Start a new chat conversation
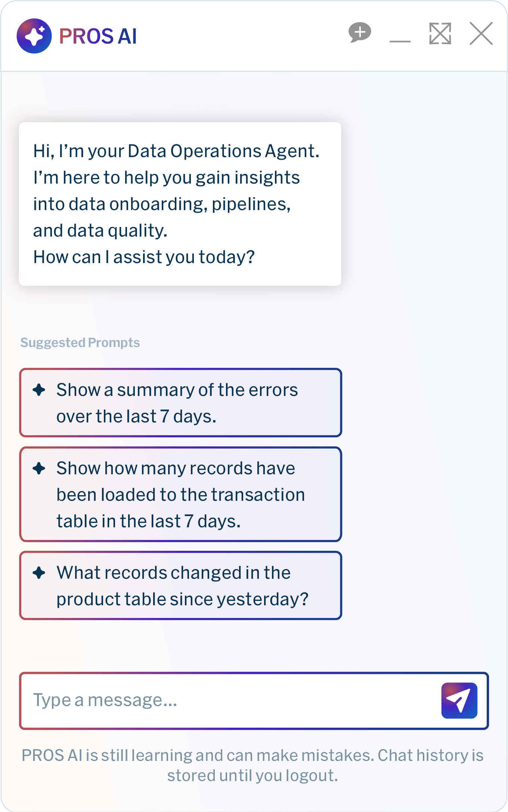 360,32
